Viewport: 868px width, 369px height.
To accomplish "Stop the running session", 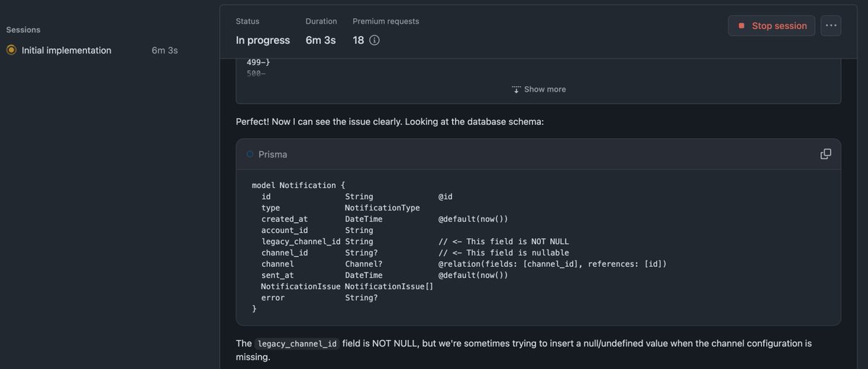I will click(772, 25).
